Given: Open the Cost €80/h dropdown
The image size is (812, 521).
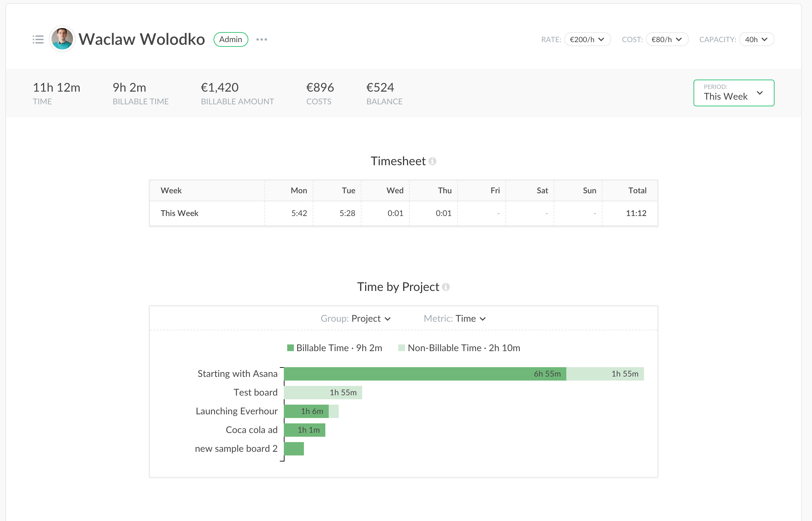Looking at the screenshot, I should click(x=666, y=39).
